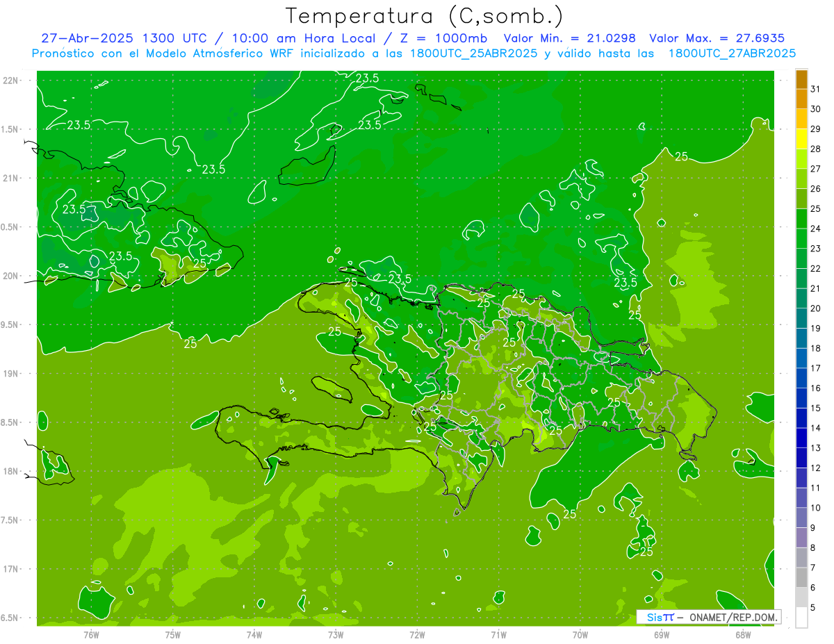Click the color scale label '5'
834x644 pixels.
click(x=813, y=608)
